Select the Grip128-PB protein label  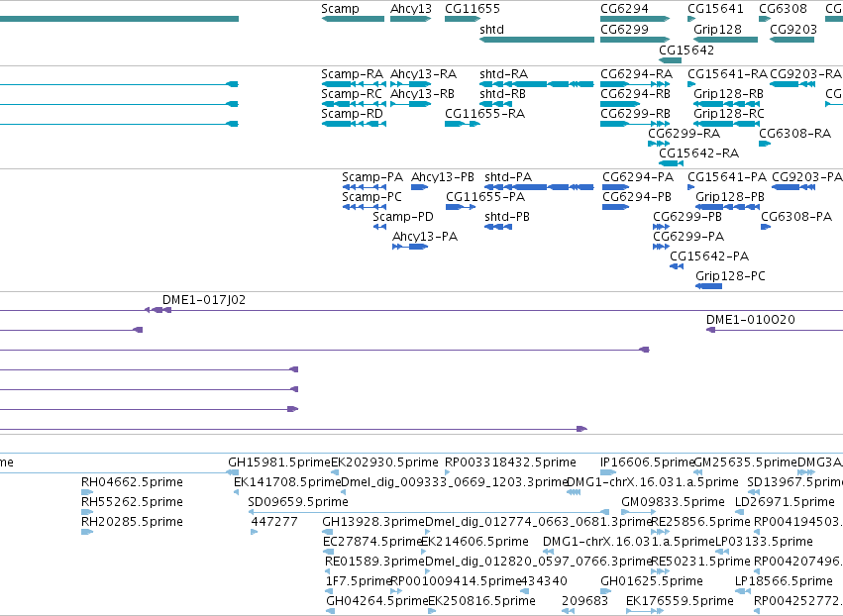[729, 197]
